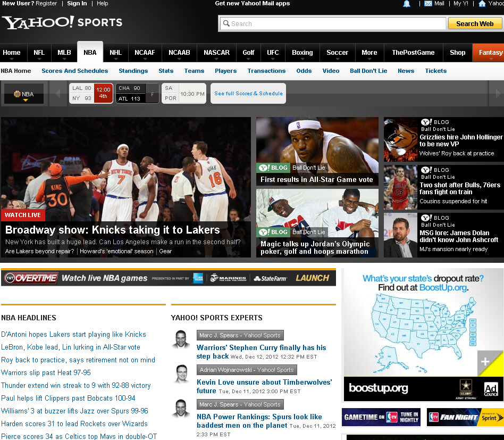Open First results in All-Star Game vote story
Image resolution: width=504 pixels, height=440 pixels.
coord(317,179)
